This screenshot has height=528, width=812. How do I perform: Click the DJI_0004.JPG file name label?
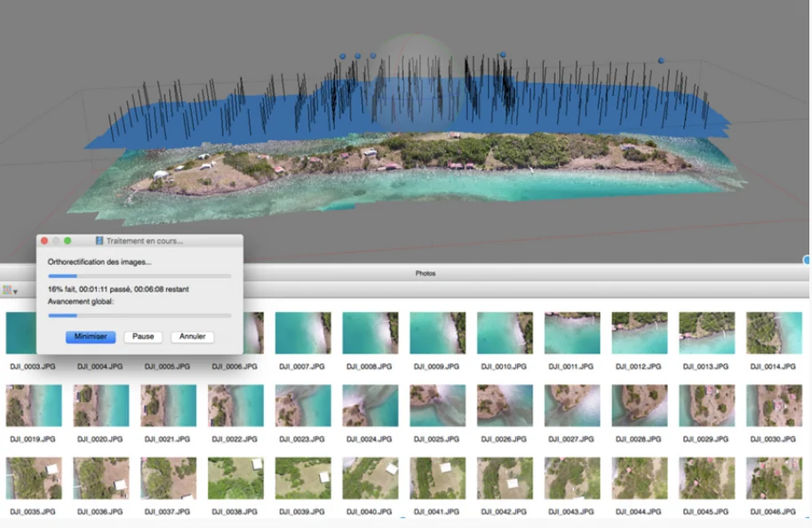coord(100,366)
